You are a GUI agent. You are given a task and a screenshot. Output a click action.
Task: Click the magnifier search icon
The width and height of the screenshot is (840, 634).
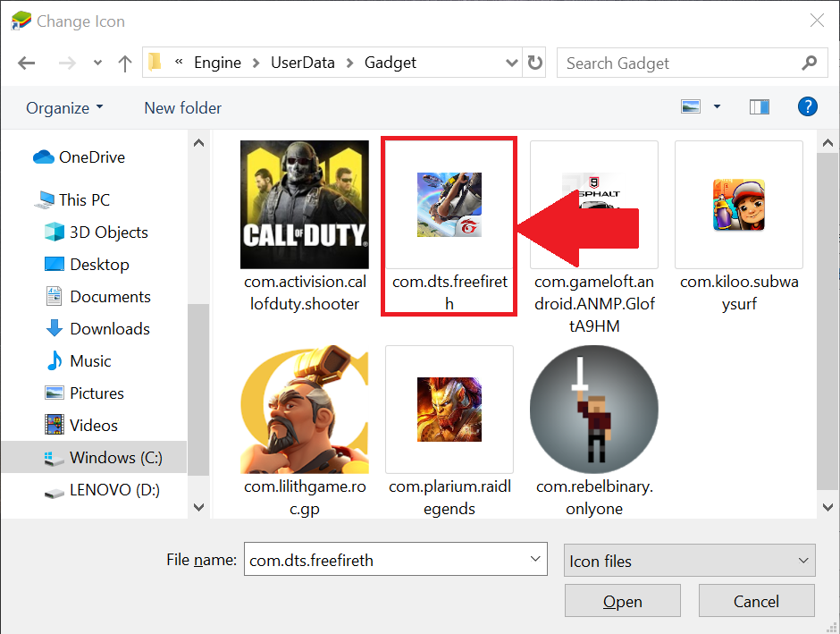[x=809, y=63]
